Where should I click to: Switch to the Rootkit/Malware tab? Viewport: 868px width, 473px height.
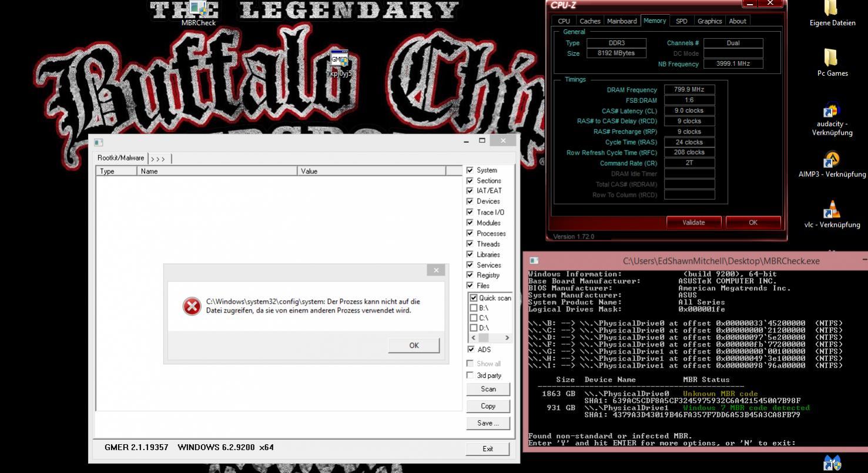[x=120, y=158]
